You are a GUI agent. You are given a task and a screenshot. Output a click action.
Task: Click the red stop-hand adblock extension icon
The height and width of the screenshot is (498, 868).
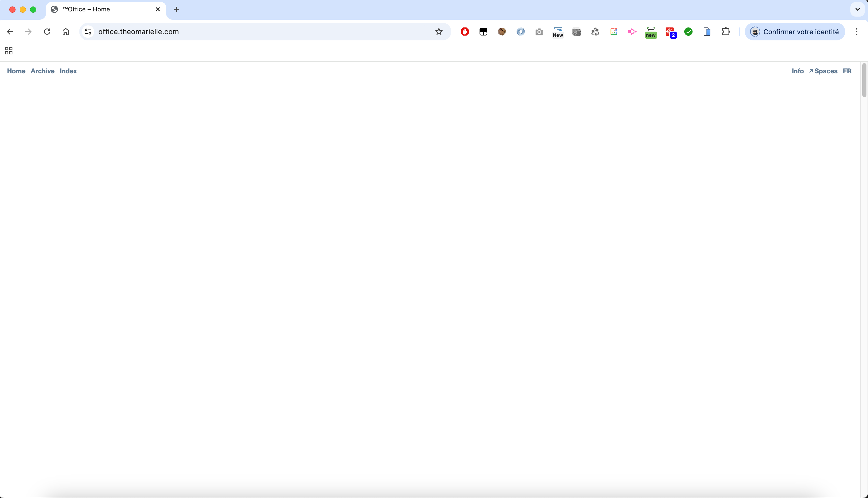tap(465, 32)
